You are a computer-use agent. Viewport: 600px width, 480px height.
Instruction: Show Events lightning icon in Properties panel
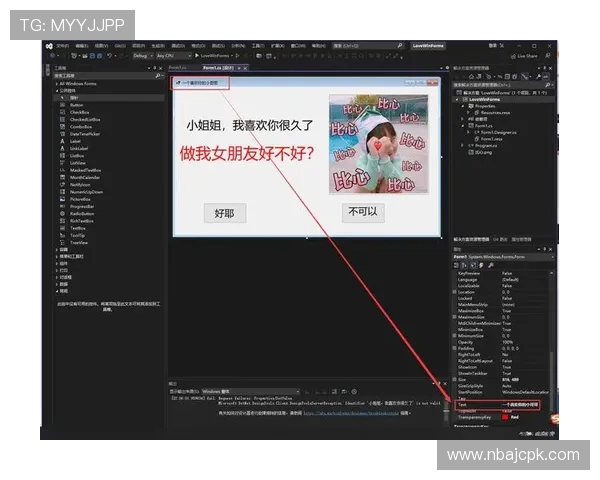click(481, 265)
